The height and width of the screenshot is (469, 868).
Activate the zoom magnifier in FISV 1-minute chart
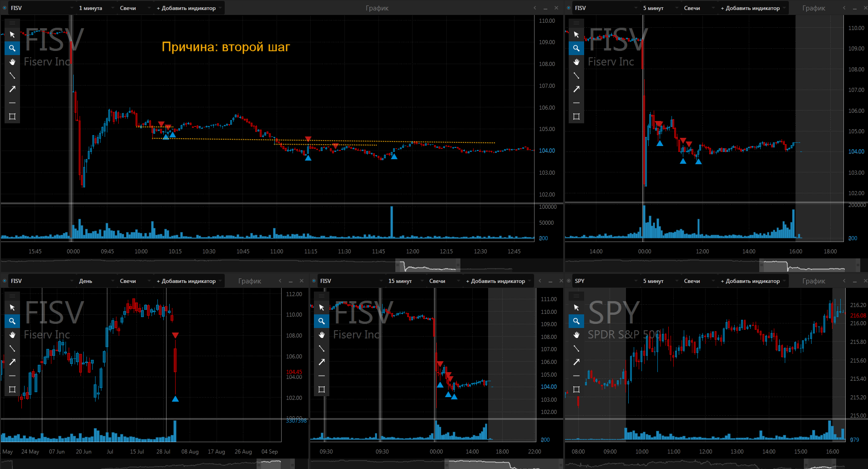click(x=12, y=48)
